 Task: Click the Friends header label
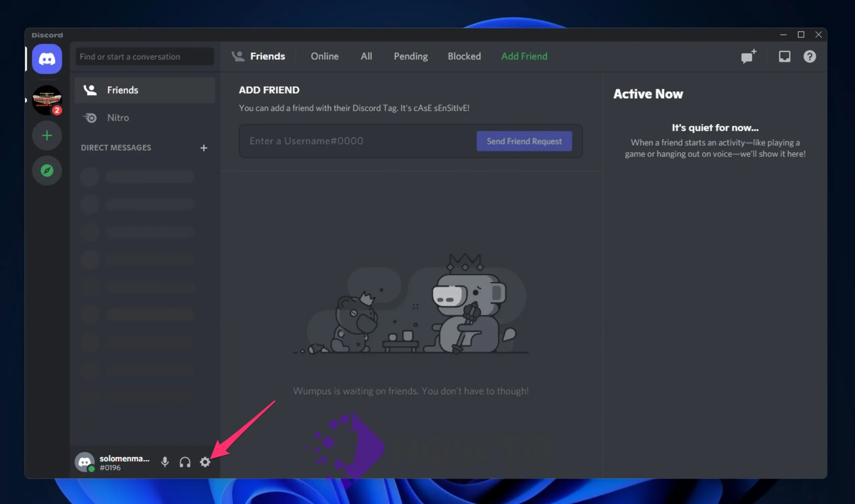pos(268,56)
